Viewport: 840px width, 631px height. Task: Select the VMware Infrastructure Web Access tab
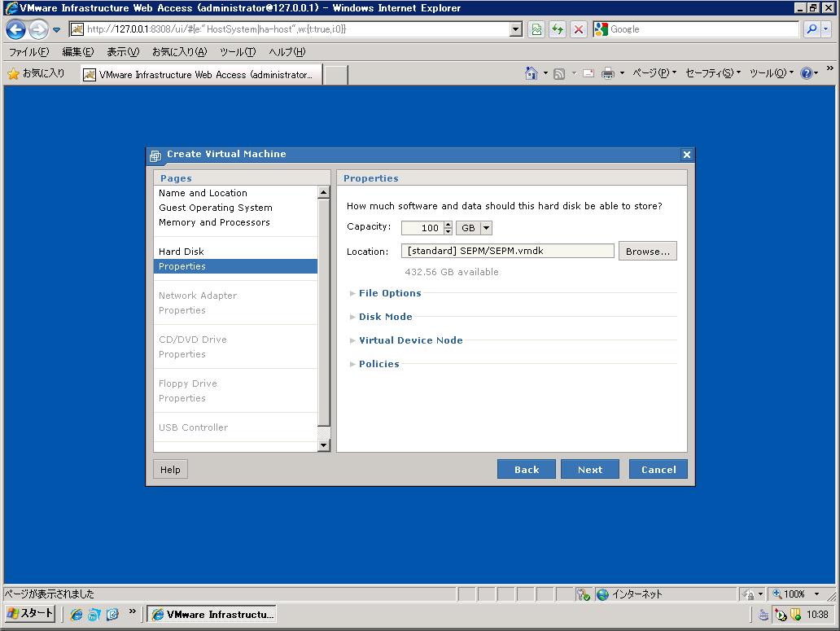(x=201, y=74)
